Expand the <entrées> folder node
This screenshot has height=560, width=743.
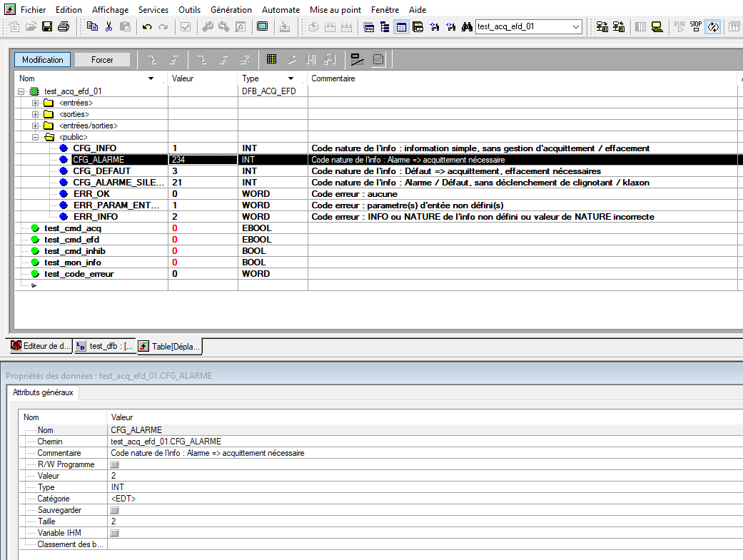[x=35, y=103]
